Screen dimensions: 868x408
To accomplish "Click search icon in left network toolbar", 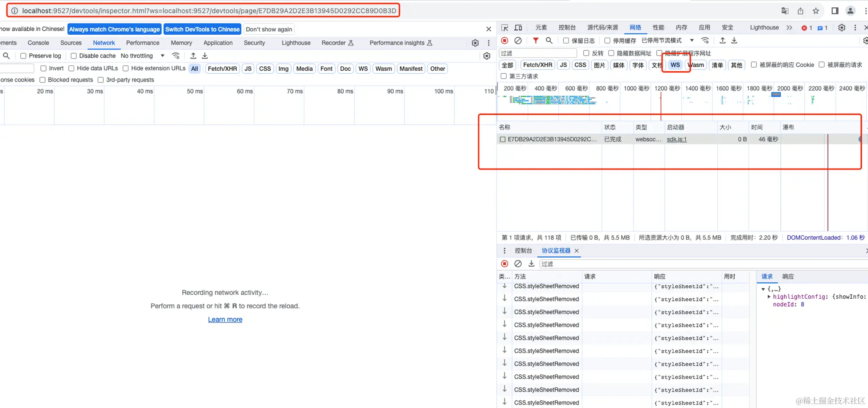I will [x=7, y=55].
